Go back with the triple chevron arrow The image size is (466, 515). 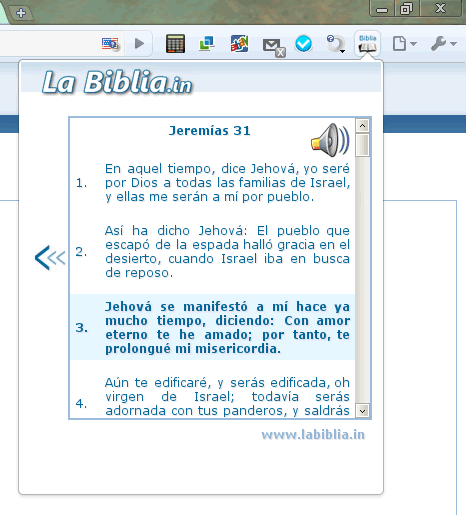point(50,258)
